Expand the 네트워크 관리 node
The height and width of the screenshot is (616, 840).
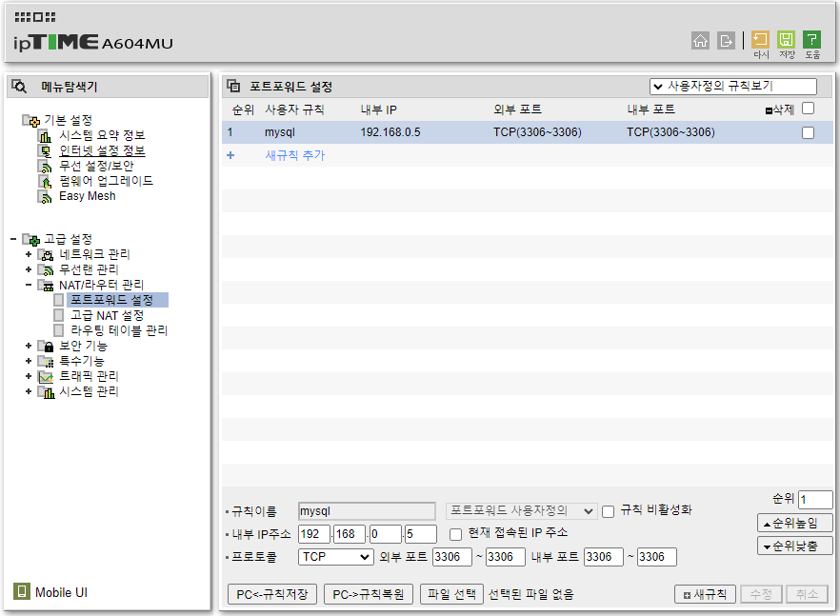pyautogui.click(x=29, y=254)
